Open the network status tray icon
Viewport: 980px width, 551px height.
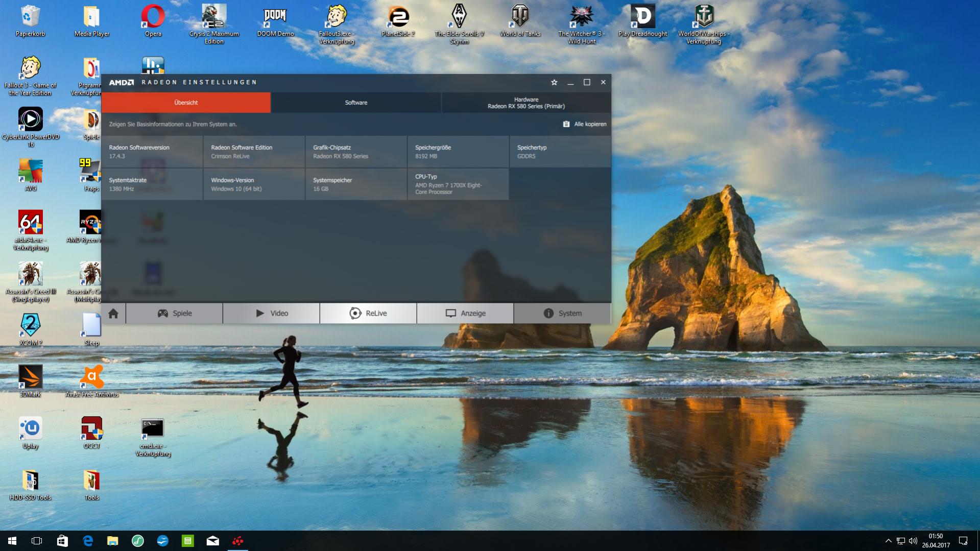coord(901,541)
